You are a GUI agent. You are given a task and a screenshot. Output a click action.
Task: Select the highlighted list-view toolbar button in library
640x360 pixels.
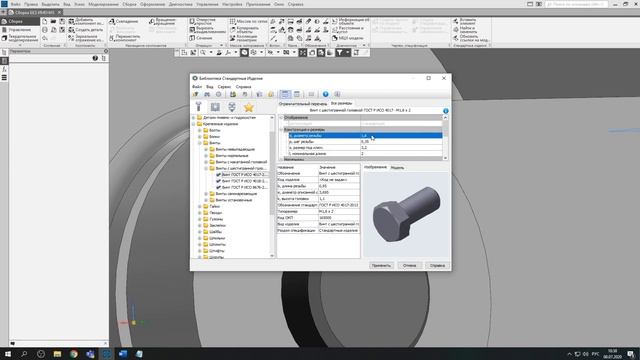(285, 94)
